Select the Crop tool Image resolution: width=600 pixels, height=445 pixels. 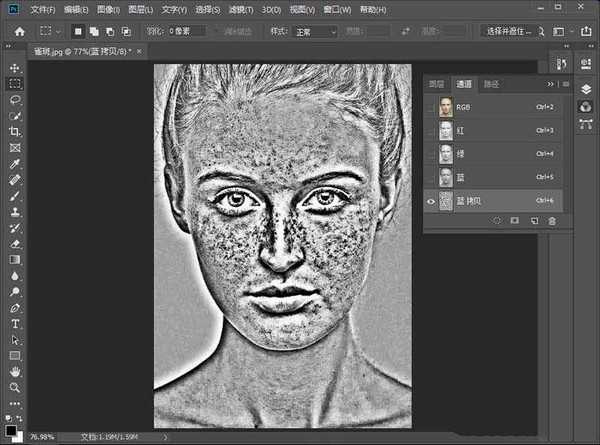point(15,131)
